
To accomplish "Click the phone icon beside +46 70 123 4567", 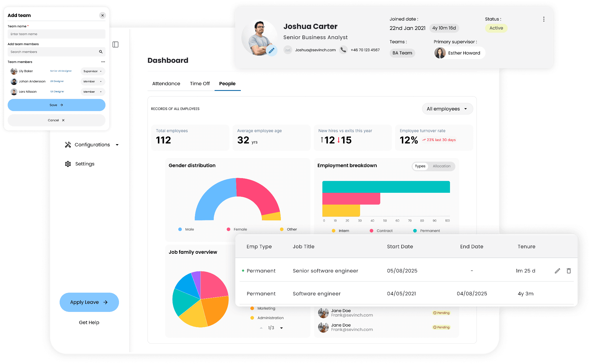I will tap(343, 50).
